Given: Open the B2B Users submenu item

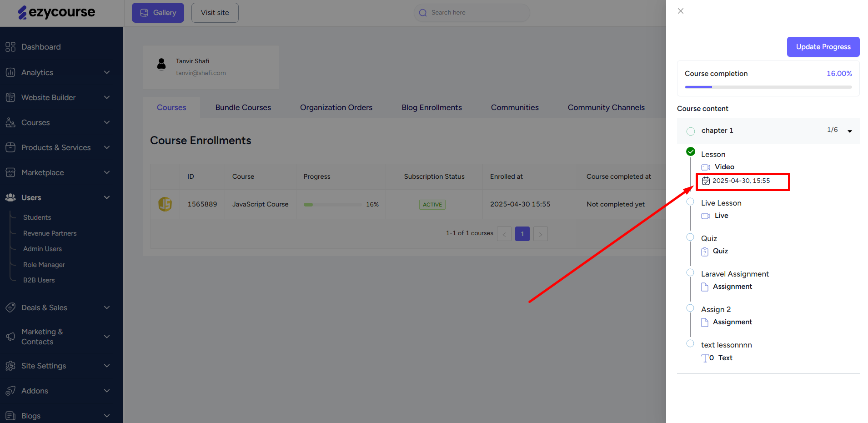Looking at the screenshot, I should (x=39, y=280).
